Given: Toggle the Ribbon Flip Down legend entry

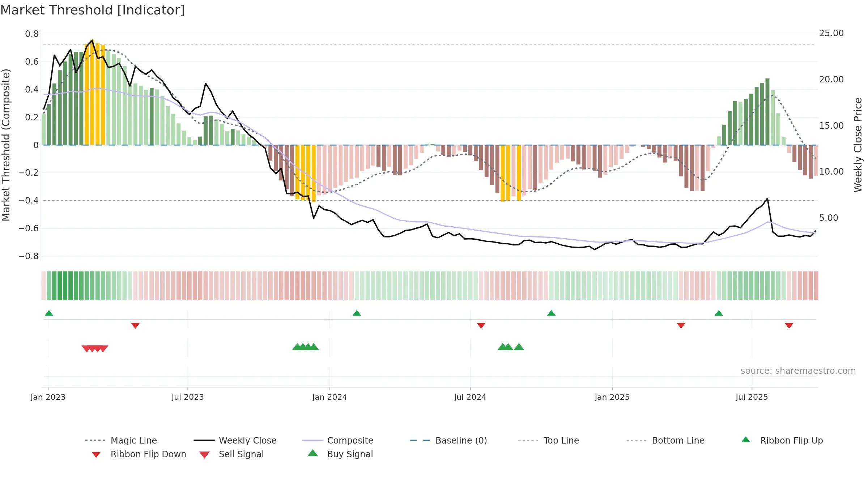Looking at the screenshot, I should pyautogui.click(x=139, y=454).
